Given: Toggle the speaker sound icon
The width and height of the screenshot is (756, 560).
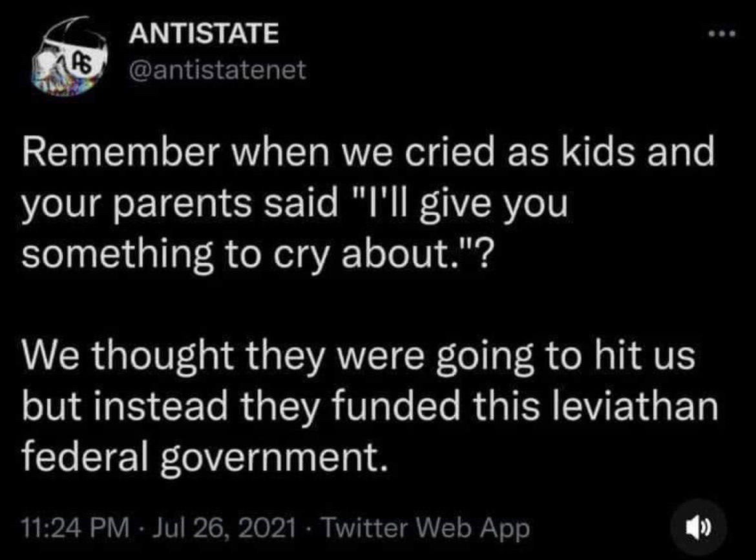Looking at the screenshot, I should pos(698,527).
